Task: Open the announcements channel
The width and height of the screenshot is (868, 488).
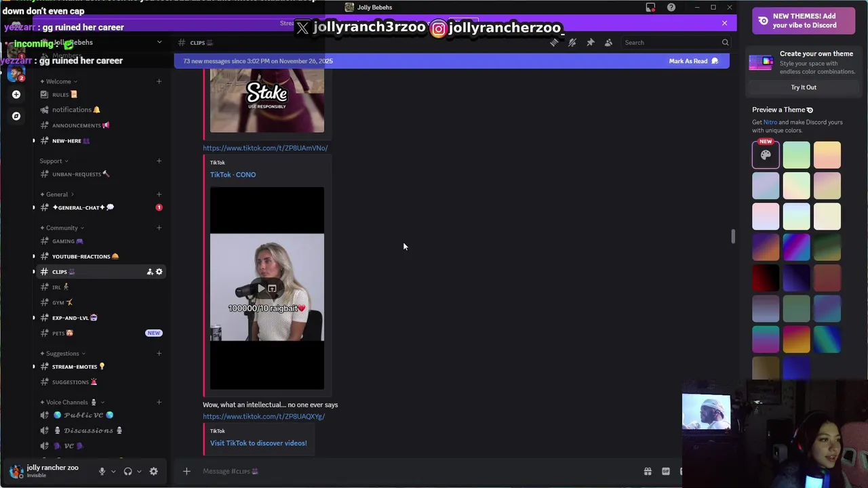Action: (101, 125)
